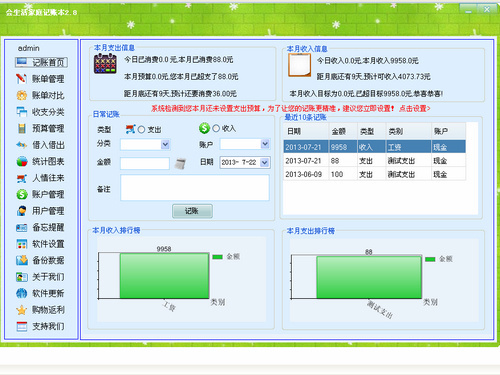The width and height of the screenshot is (500, 375).
Task: Click the 软件设置 settings icon
Action: click(x=22, y=244)
